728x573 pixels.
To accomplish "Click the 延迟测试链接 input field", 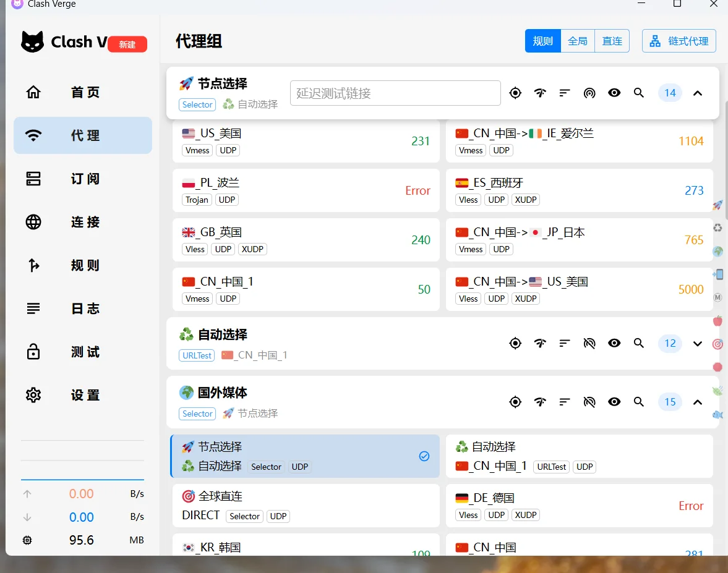I will 396,93.
